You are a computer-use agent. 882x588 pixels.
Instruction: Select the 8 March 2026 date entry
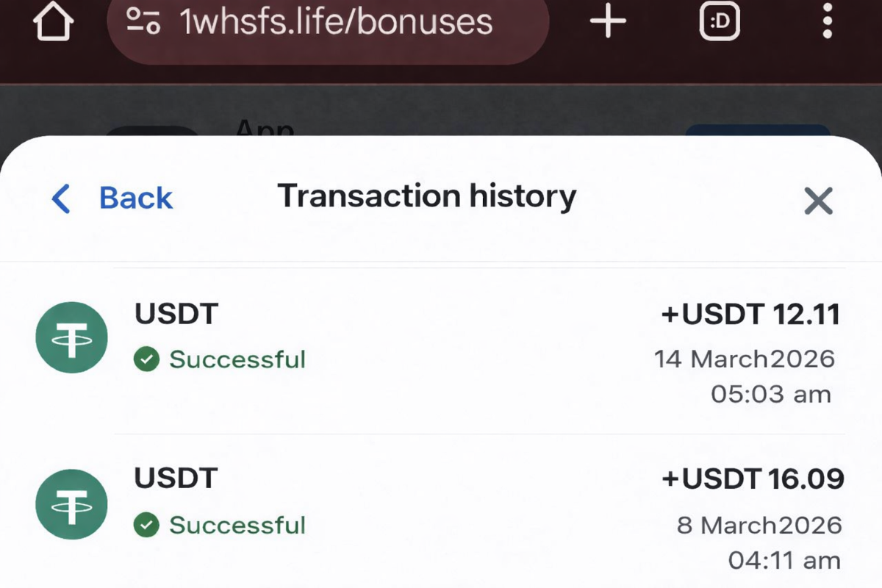759,526
